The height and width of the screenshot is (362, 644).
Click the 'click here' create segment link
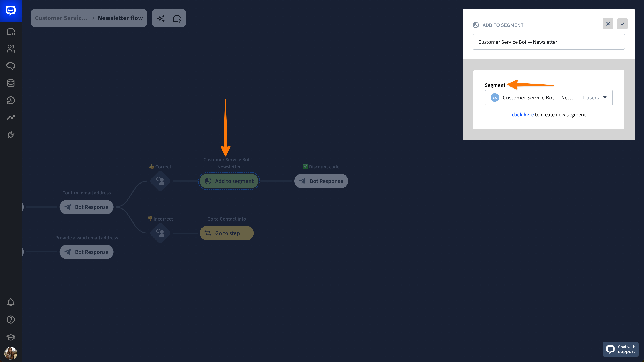523,114
